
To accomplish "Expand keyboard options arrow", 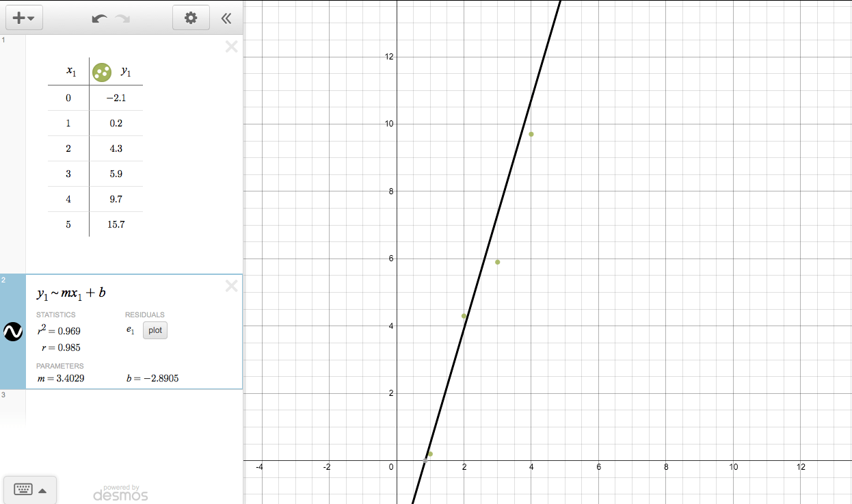I will tap(42, 490).
